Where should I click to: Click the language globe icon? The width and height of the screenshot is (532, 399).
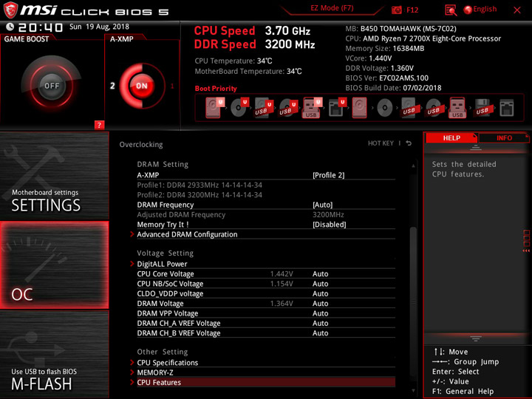(468, 10)
